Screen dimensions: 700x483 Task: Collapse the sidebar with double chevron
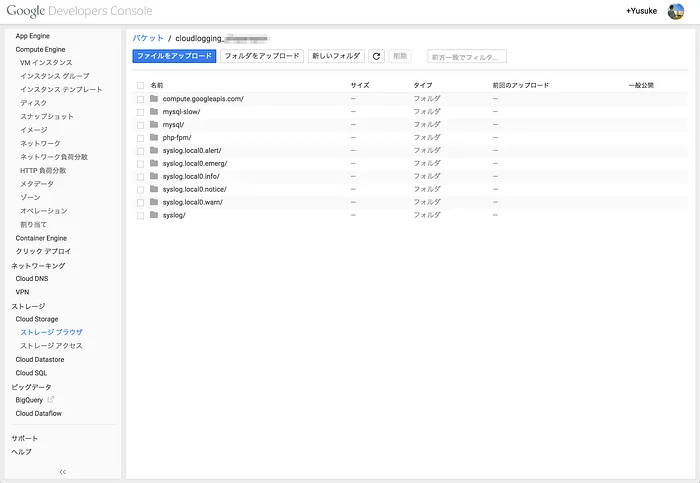point(62,472)
